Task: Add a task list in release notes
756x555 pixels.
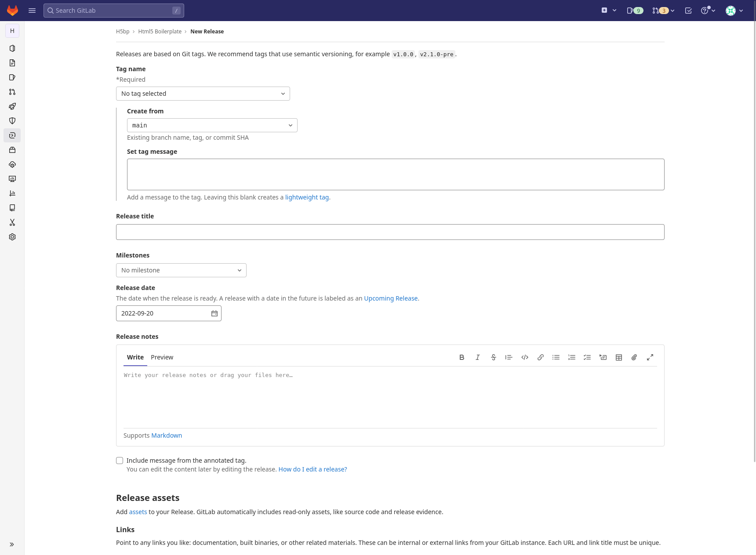Action: (587, 357)
